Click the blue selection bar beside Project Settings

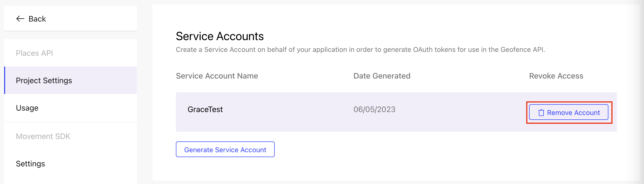5,80
